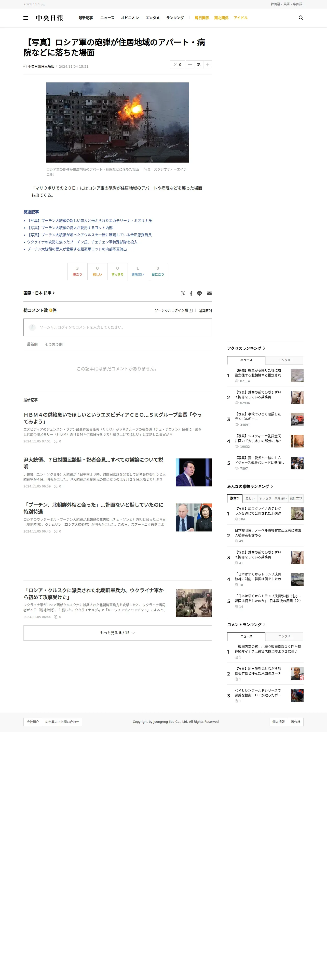The height and width of the screenshot is (980, 327).
Task: Open 旭日旗 ユーチューバー comment ranking item
Action: pos(258,671)
